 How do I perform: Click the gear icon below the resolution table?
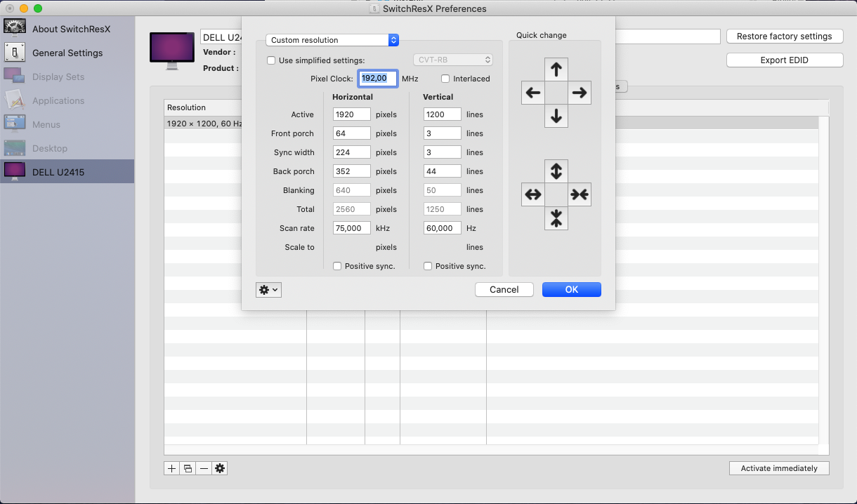220,468
